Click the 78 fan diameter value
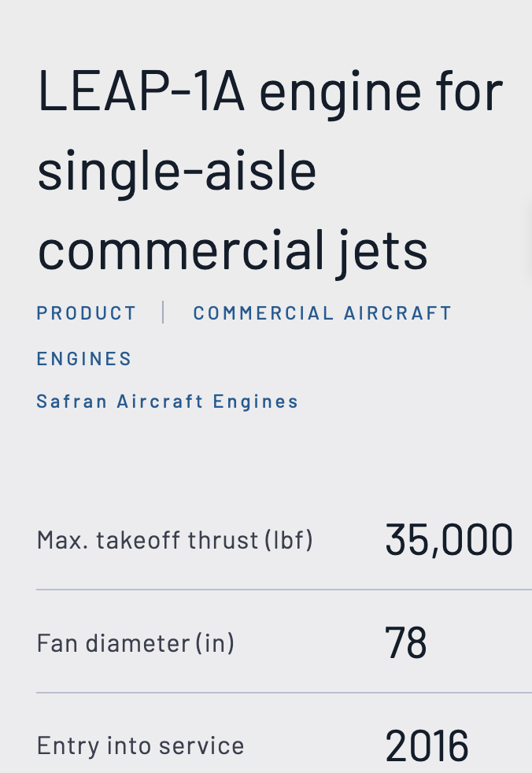Screen dimensions: 532x773 point(405,643)
